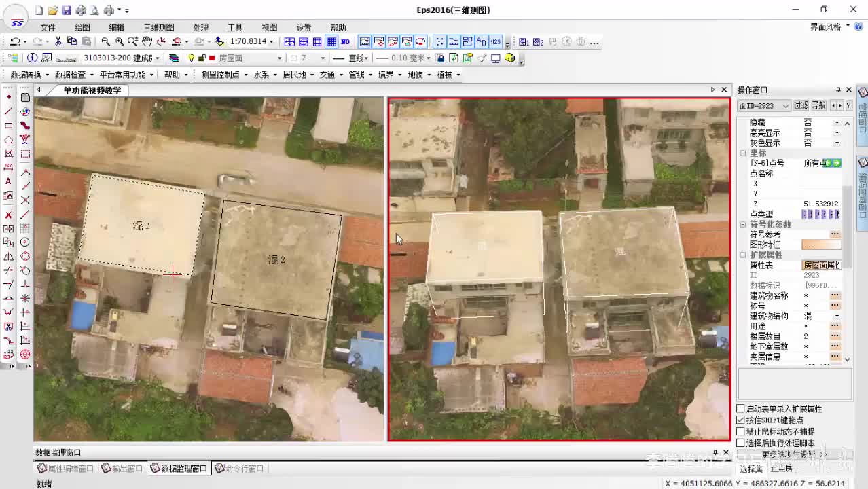
Task: Switch to the 命令行窗口 tab
Action: [x=239, y=468]
